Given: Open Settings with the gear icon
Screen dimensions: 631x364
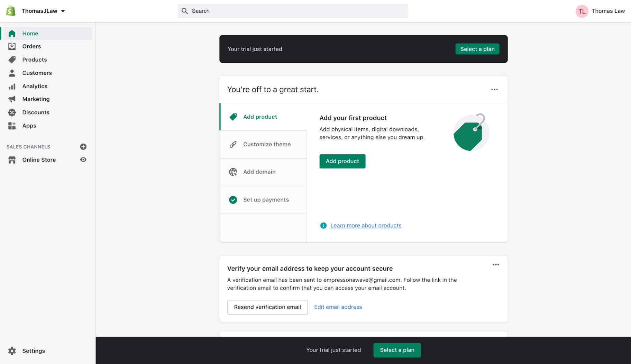Looking at the screenshot, I should pos(12,351).
